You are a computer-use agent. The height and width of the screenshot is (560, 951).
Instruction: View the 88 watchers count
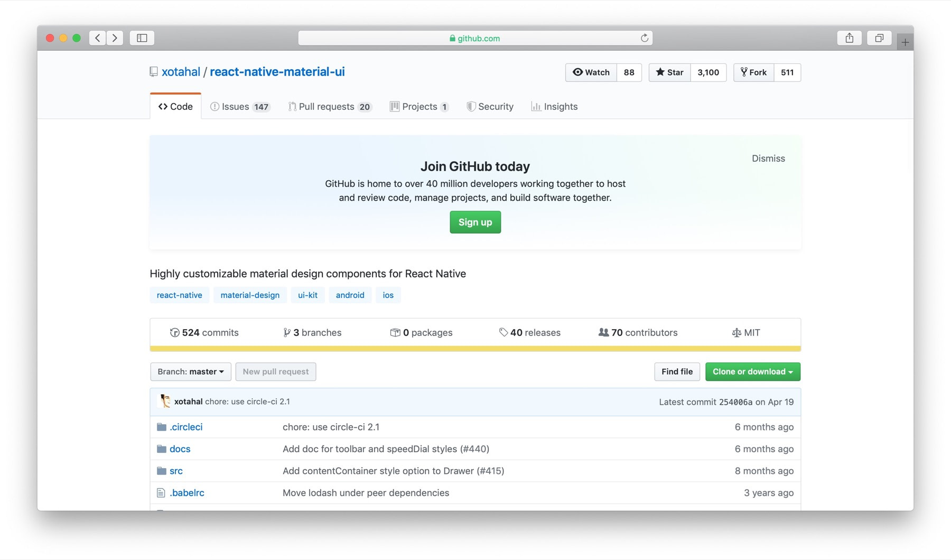tap(629, 72)
